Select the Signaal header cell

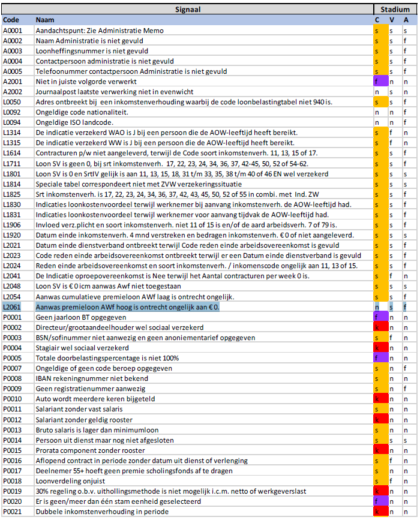click(187, 9)
